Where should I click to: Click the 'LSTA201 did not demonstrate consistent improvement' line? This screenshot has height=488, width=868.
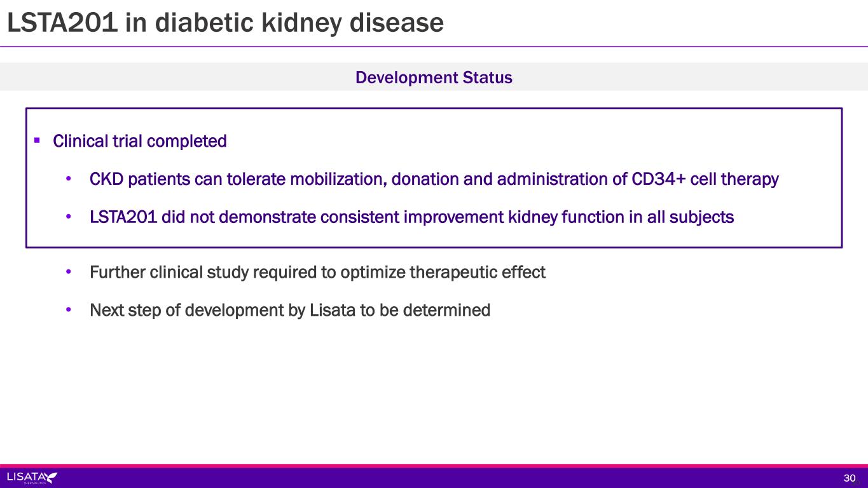click(x=411, y=218)
